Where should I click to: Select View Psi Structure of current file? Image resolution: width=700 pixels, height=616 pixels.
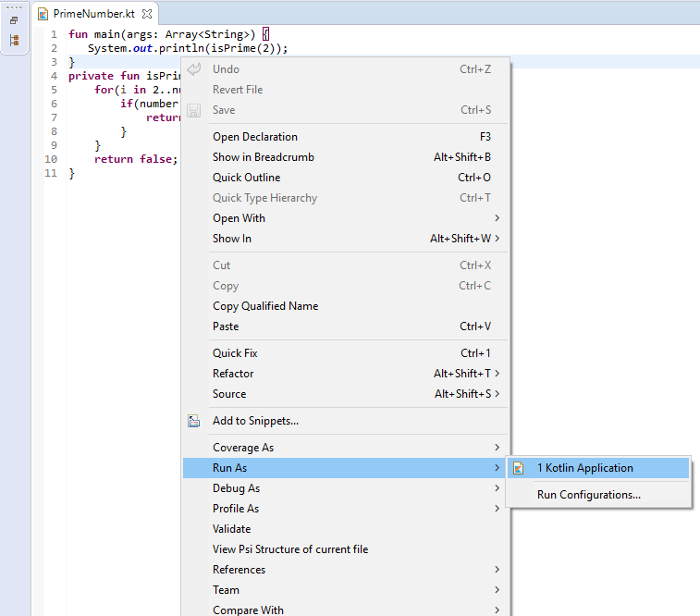(290, 549)
